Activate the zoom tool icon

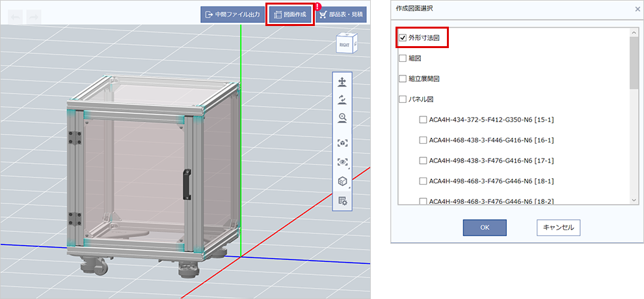pos(342,118)
